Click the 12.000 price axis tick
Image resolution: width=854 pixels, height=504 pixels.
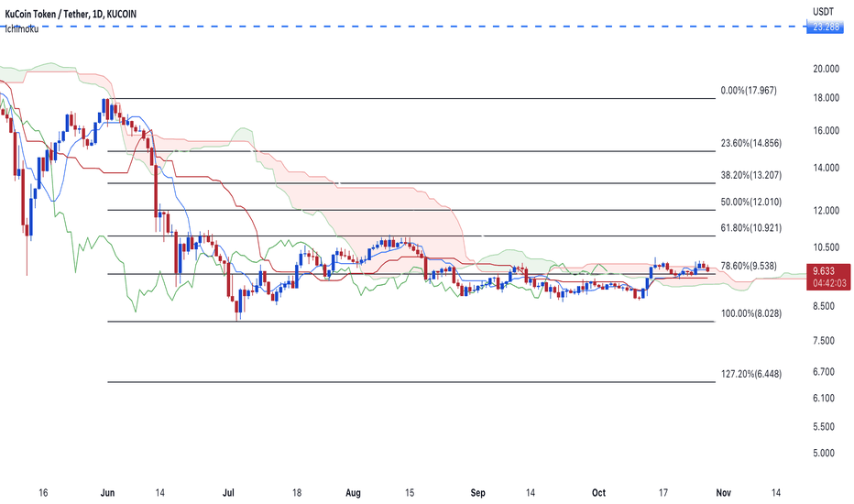[826, 211]
